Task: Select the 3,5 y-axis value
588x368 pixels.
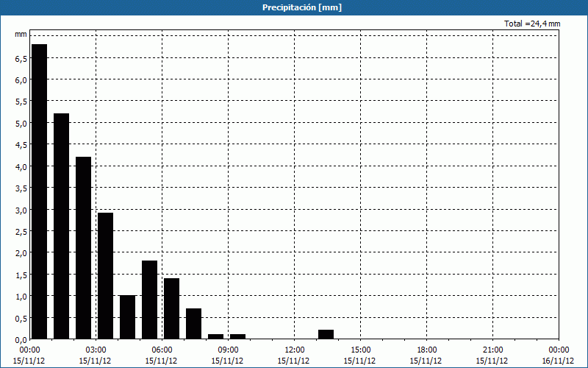Action: 21,188
